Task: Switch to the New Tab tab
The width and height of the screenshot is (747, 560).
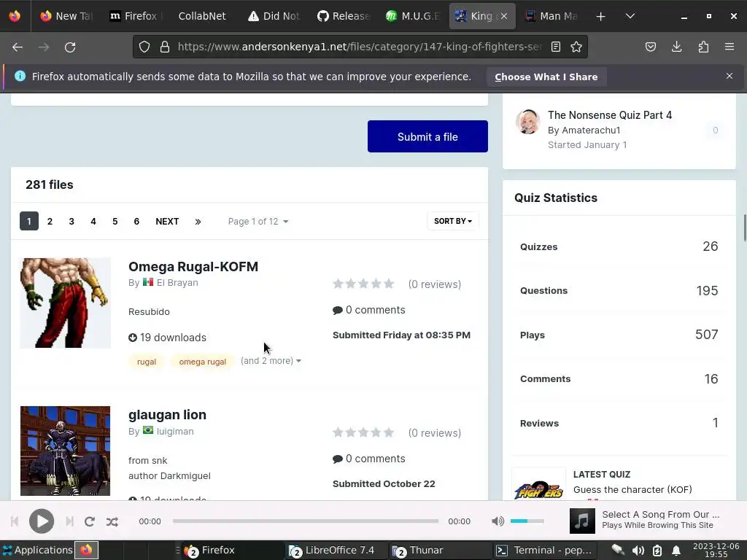Action: tap(66, 16)
